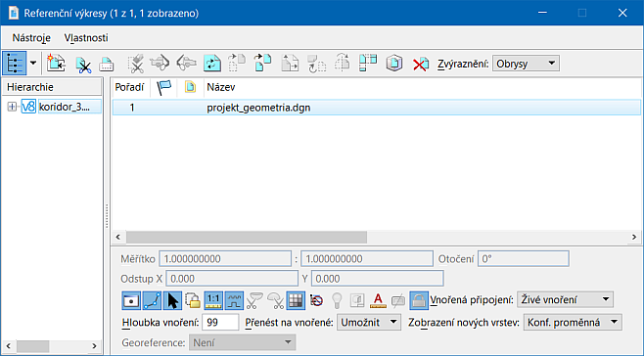Click left arrow of reference list scrollbar
The width and height of the screenshot is (644, 356).
(x=118, y=237)
